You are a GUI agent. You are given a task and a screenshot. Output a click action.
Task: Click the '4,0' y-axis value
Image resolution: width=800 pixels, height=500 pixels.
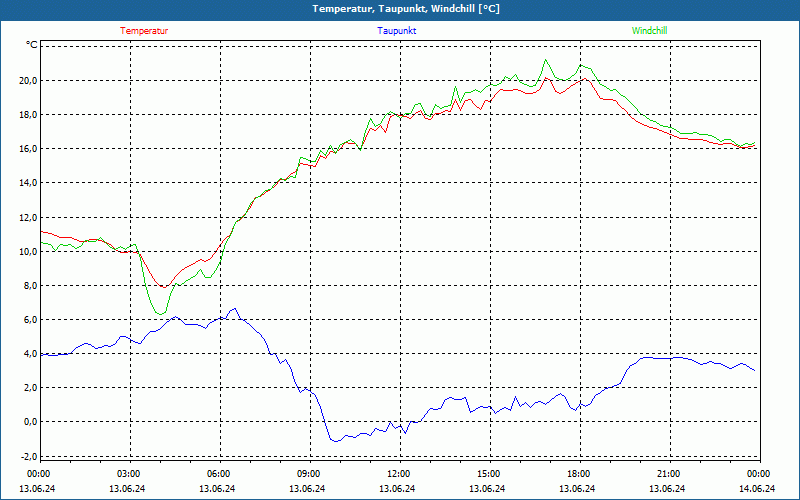tap(31, 354)
